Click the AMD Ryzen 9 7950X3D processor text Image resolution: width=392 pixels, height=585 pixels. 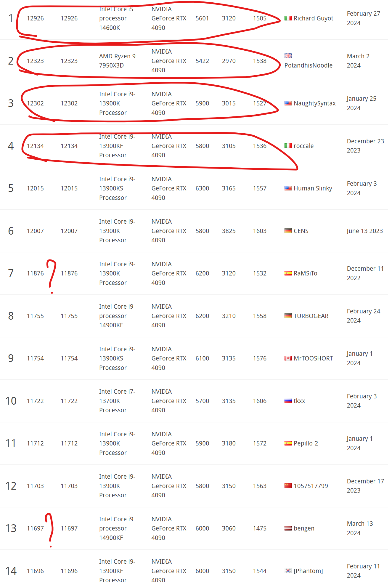pos(117,61)
